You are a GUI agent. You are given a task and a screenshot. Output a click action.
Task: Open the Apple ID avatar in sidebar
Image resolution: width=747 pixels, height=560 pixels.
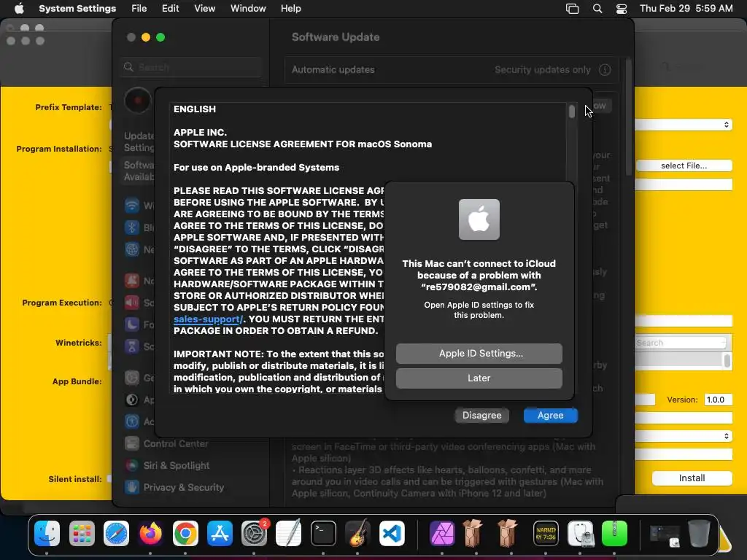pos(138,101)
